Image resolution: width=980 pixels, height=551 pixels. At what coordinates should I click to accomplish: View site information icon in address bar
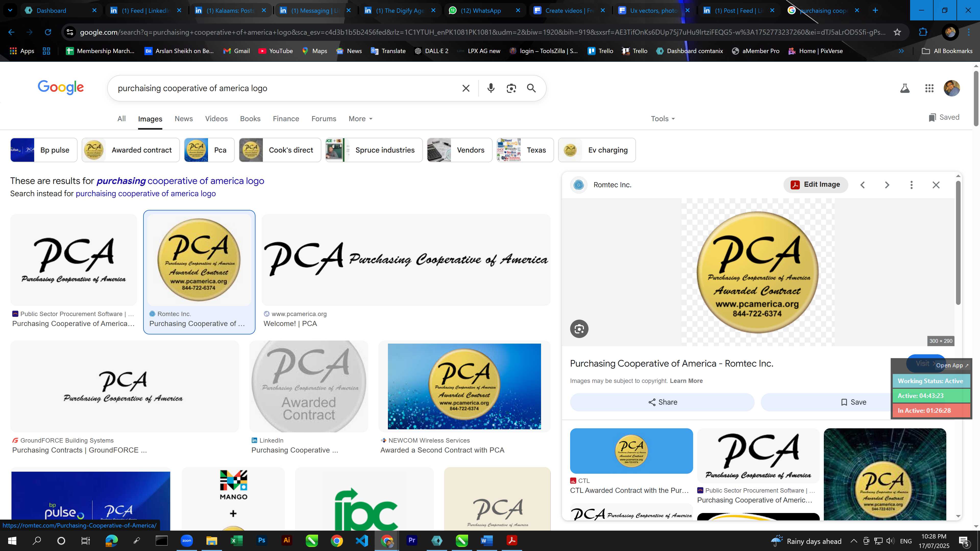point(70,32)
